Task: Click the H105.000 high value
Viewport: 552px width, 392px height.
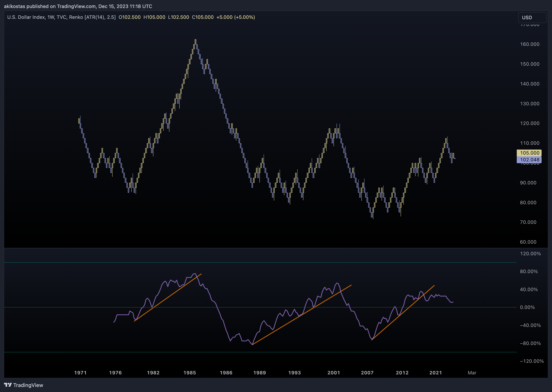Action: tap(154, 17)
